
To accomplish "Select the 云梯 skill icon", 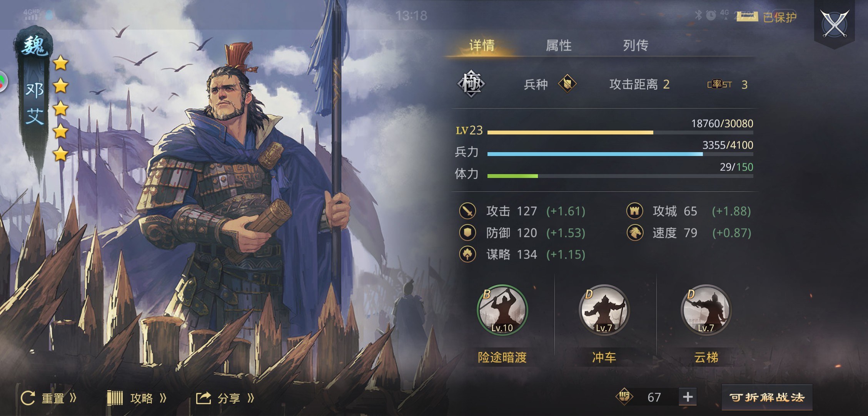I will (x=706, y=310).
